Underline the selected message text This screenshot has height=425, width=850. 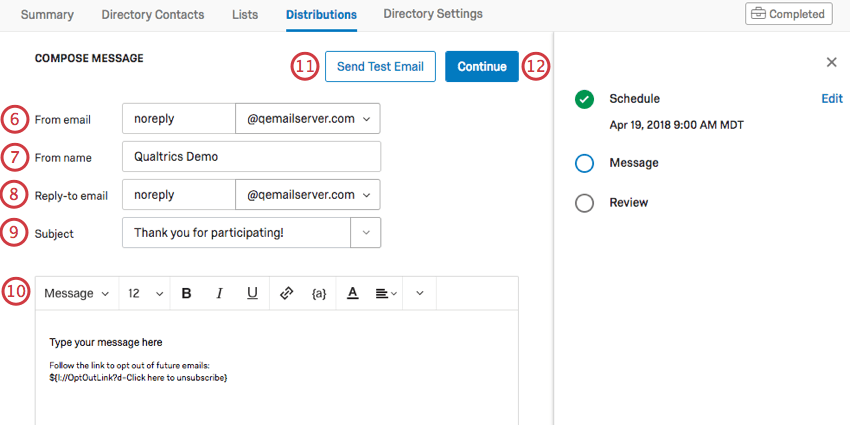coord(252,294)
